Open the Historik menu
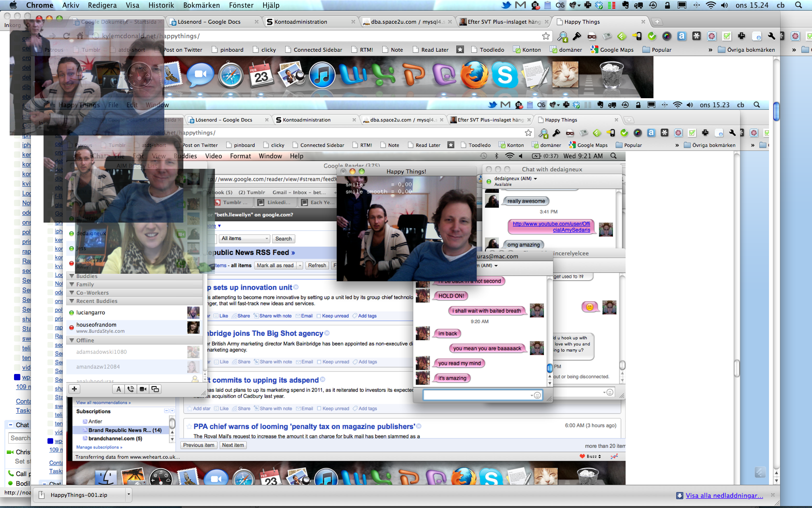 161,5
